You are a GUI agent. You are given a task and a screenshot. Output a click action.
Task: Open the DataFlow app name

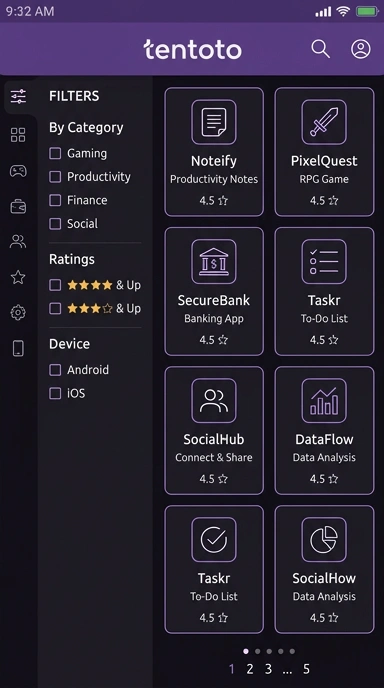tap(324, 439)
